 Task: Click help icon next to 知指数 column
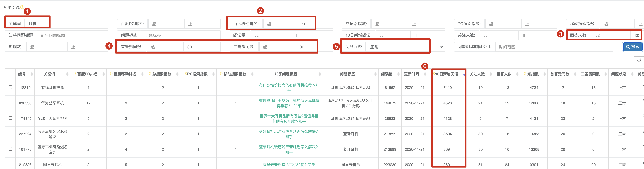(x=525, y=74)
